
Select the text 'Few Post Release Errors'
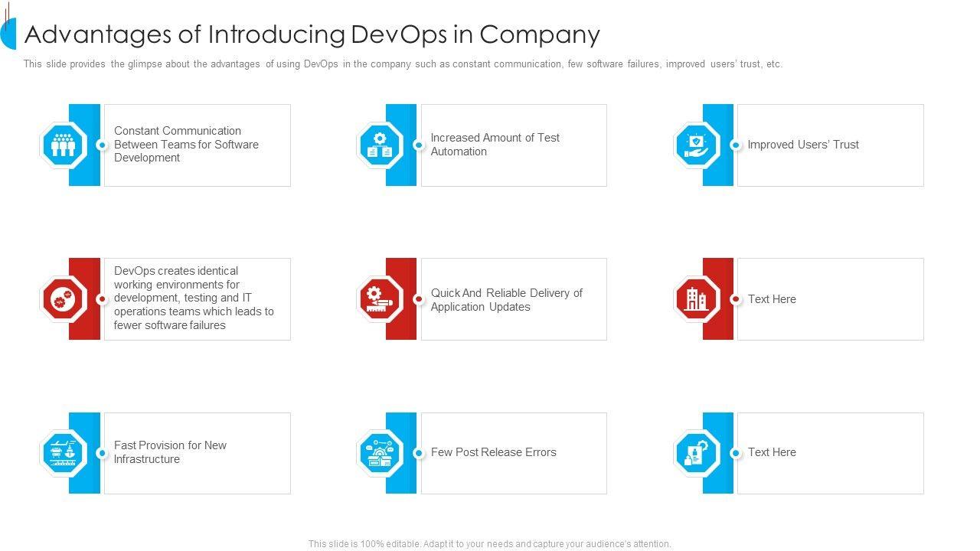pos(494,452)
